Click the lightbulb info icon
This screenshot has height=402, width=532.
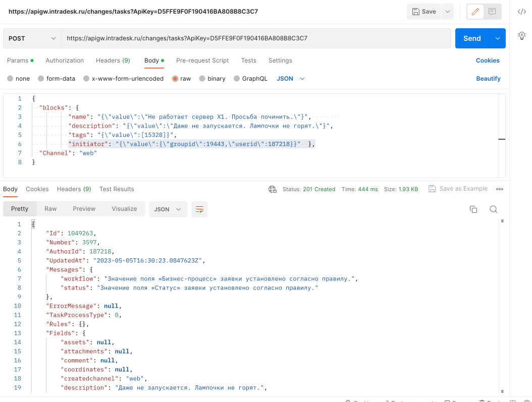522,35
